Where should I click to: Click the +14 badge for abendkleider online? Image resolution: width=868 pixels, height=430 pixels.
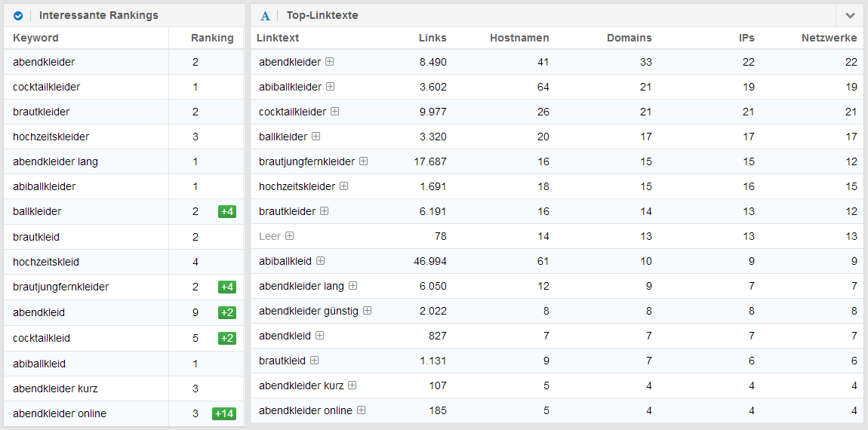tap(223, 413)
